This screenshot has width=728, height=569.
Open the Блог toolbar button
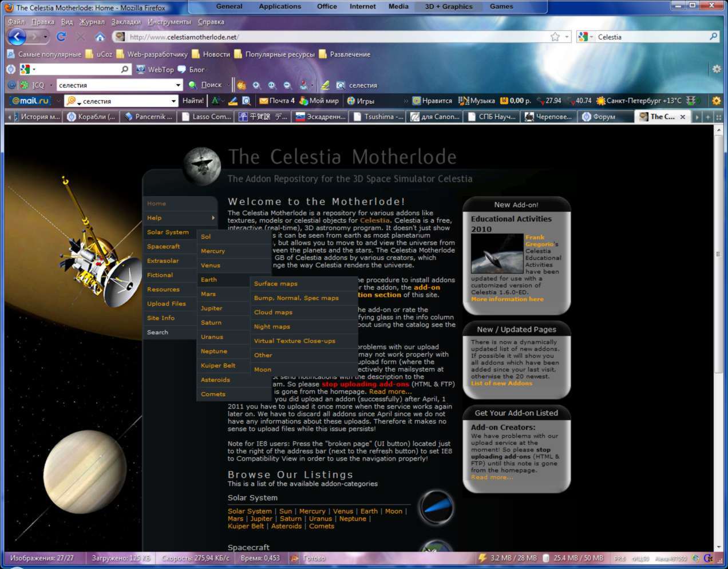(x=191, y=69)
